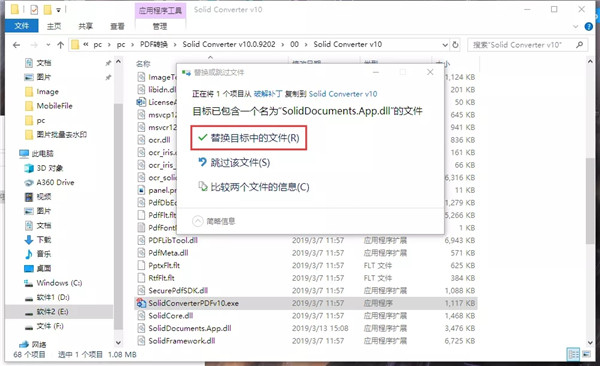Refresh the folder view
The image size is (600, 366).
(455, 45)
